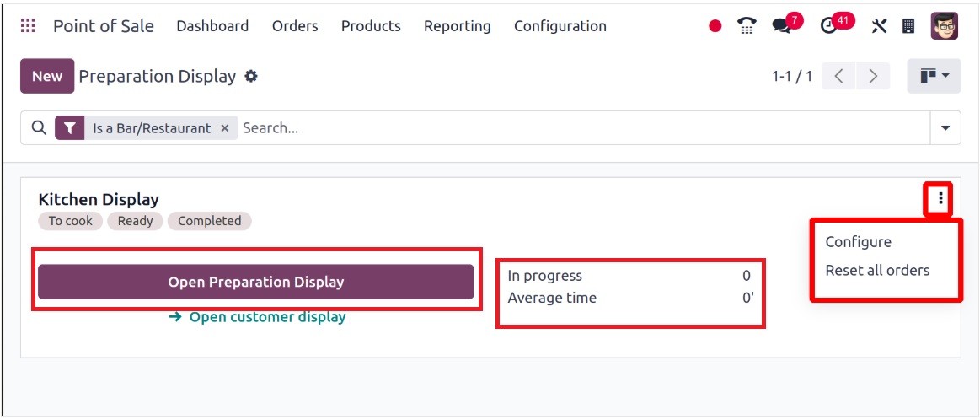Open the Reporting menu
Image resolution: width=980 pixels, height=420 pixels.
(x=457, y=26)
